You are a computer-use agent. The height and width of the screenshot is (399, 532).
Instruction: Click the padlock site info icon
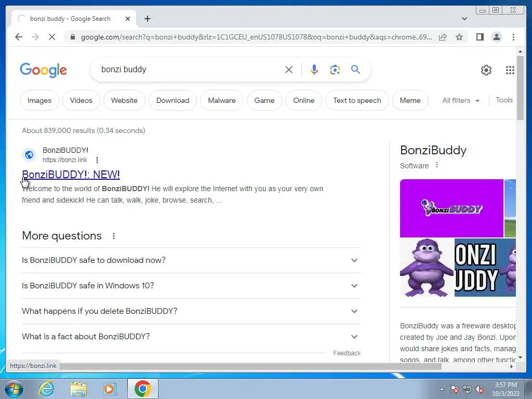[73, 37]
